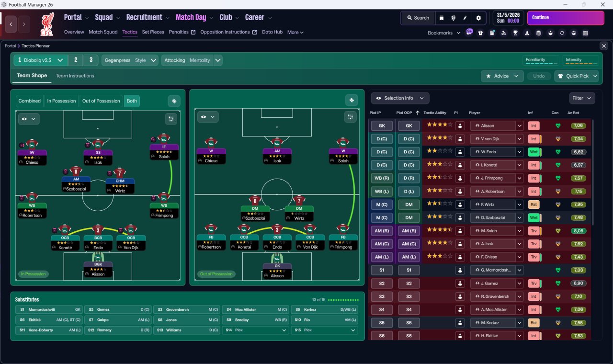Switch to tactic slot 3

point(91,60)
